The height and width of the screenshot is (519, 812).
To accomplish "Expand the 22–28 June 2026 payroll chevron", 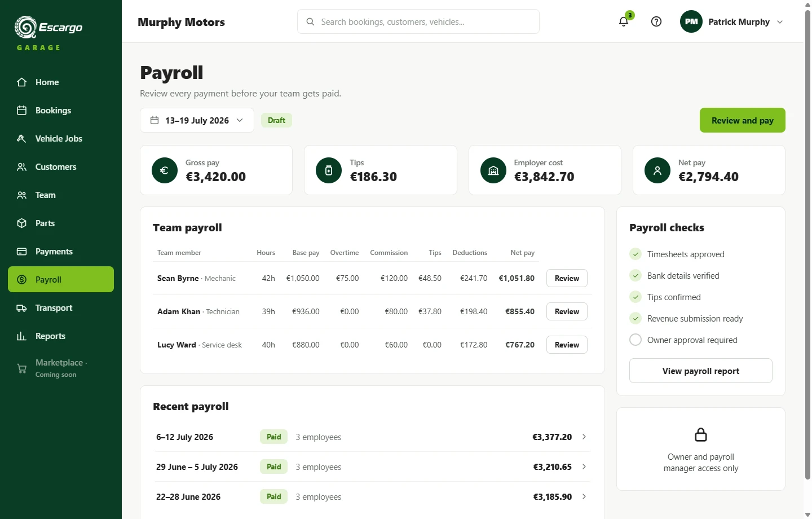I will coord(584,496).
